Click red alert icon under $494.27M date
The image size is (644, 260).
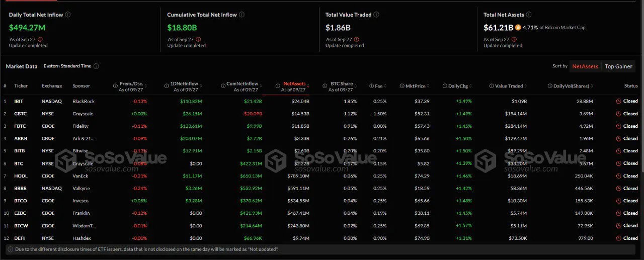pos(40,39)
